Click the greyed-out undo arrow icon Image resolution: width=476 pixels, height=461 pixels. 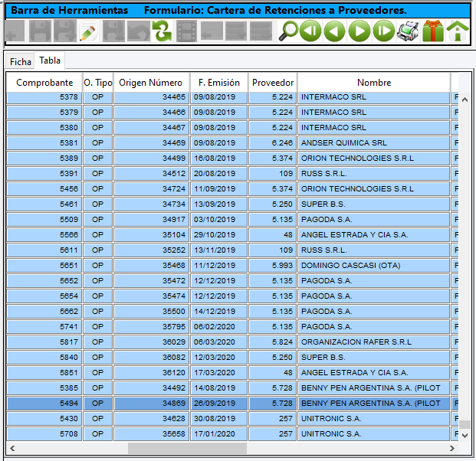pyautogui.click(x=138, y=31)
